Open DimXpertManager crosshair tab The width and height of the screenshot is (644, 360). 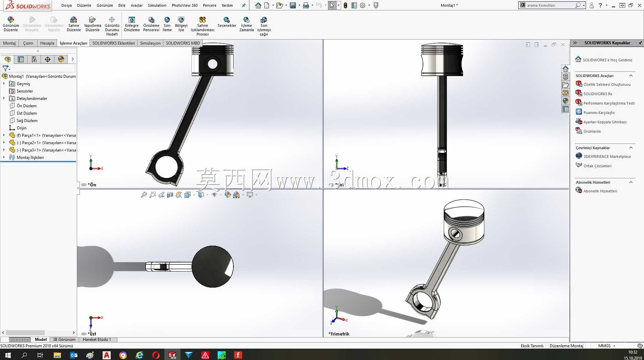[48, 59]
